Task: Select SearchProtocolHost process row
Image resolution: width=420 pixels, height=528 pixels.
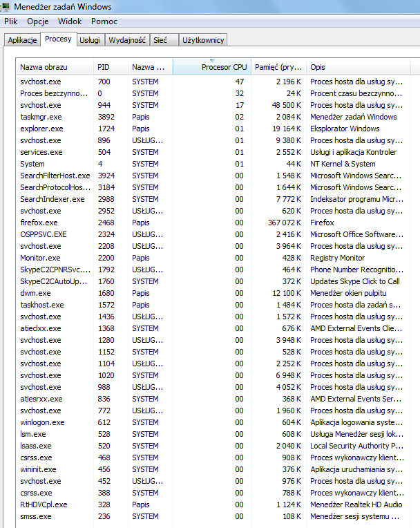Action: (213, 187)
